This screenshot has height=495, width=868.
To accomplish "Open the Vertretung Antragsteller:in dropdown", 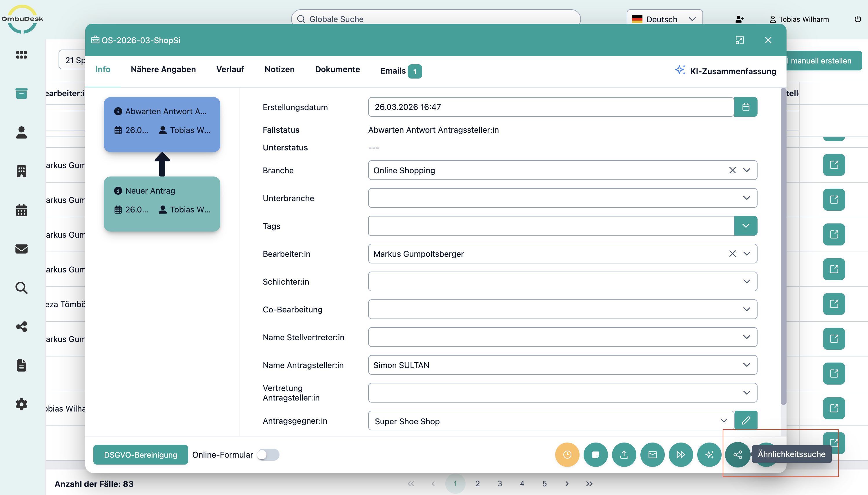I will coord(747,393).
